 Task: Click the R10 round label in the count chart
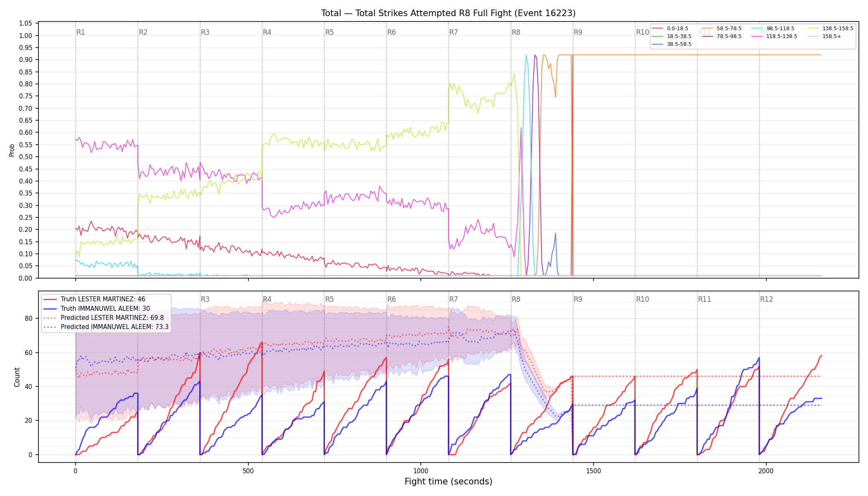point(642,299)
